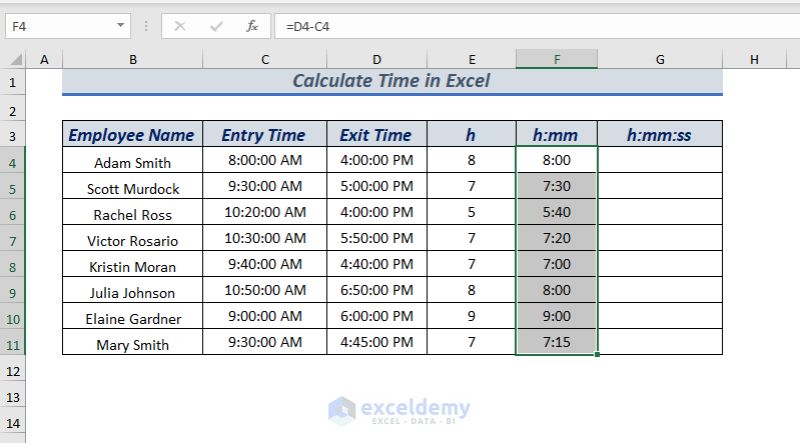
Task: Select column F header
Action: (557, 60)
